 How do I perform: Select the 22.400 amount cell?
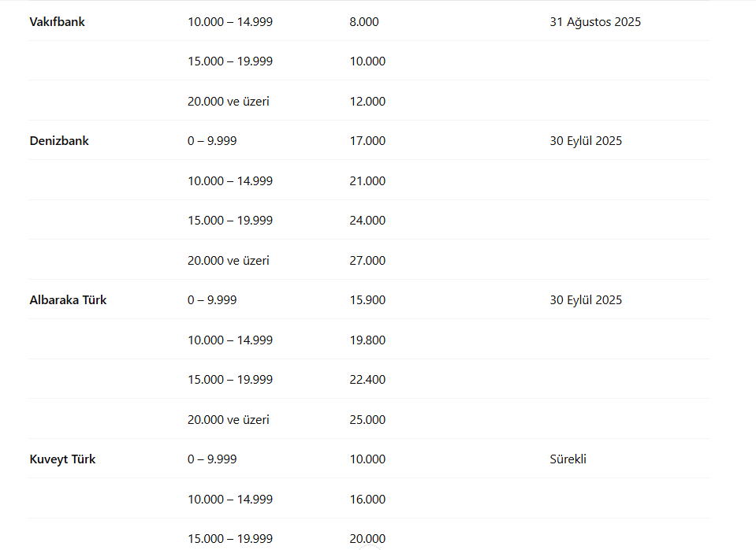(x=367, y=380)
